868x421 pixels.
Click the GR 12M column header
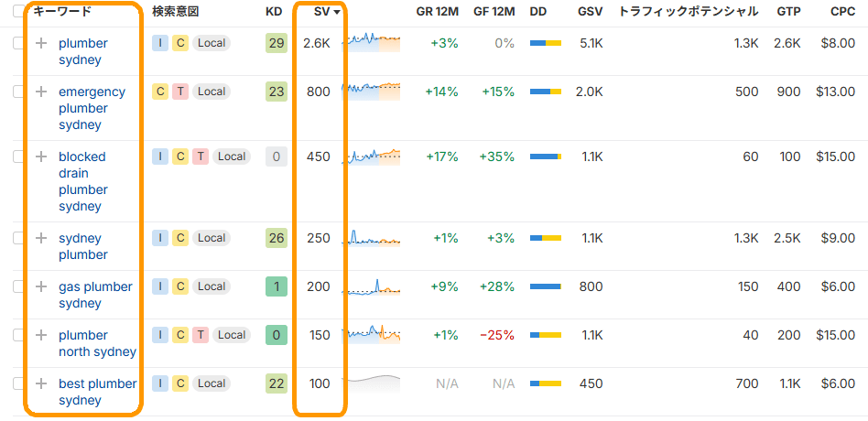tap(436, 12)
